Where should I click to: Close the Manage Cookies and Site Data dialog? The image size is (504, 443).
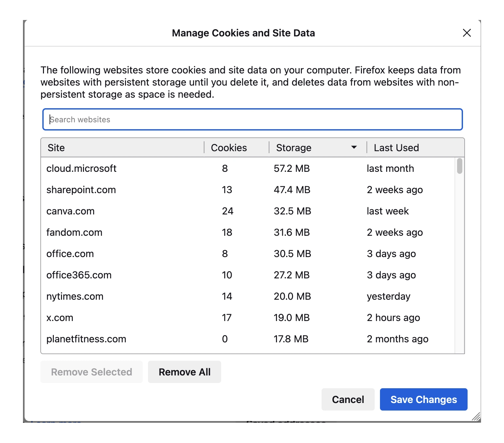(467, 33)
